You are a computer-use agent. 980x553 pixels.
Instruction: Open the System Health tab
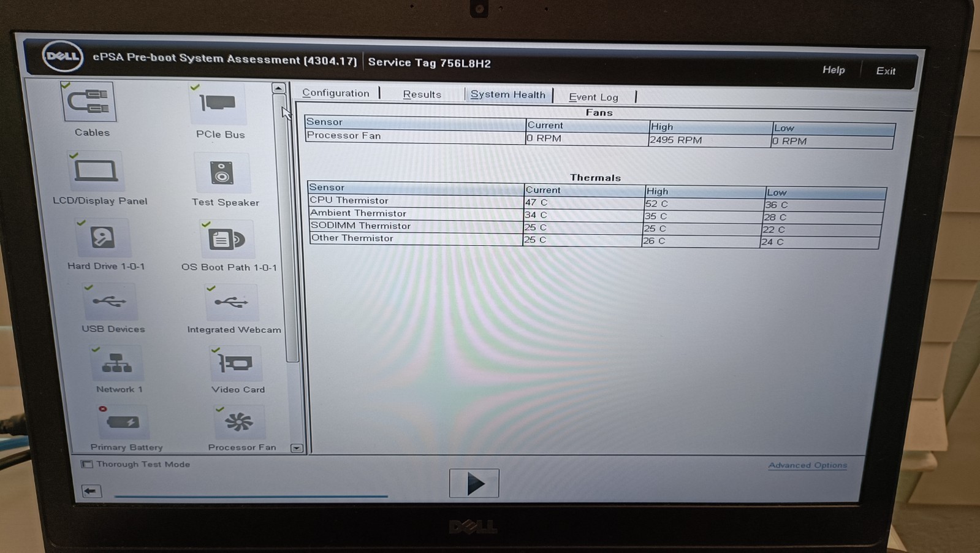click(x=508, y=94)
